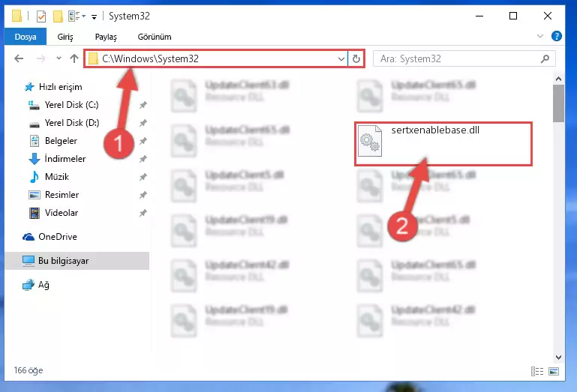This screenshot has width=577, height=392.
Task: Expand the address bar history dropdown
Action: click(x=341, y=58)
